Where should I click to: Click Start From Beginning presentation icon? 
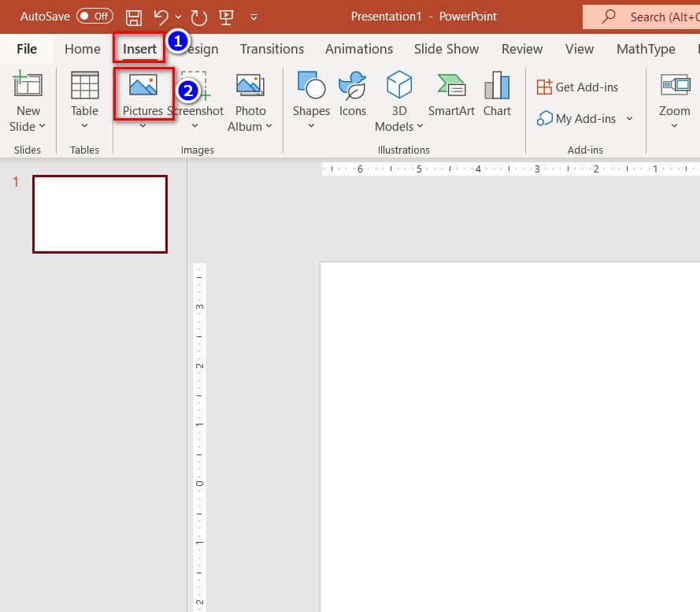tap(225, 17)
